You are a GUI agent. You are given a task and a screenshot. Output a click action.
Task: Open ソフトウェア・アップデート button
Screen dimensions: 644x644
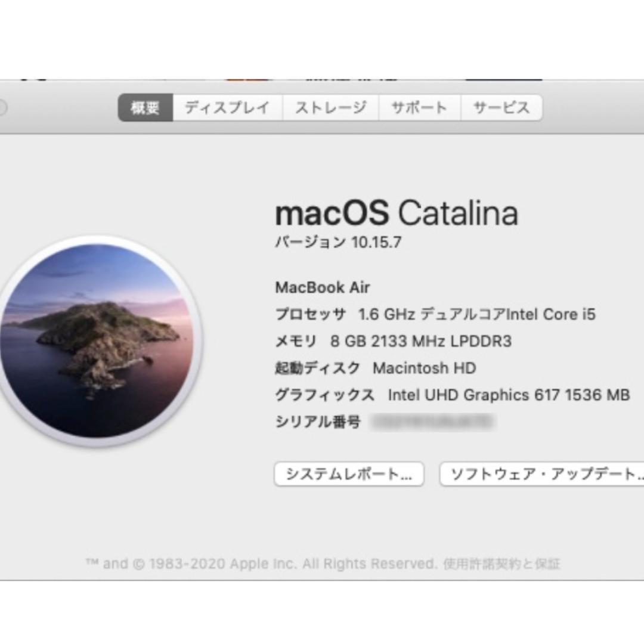pos(542,474)
